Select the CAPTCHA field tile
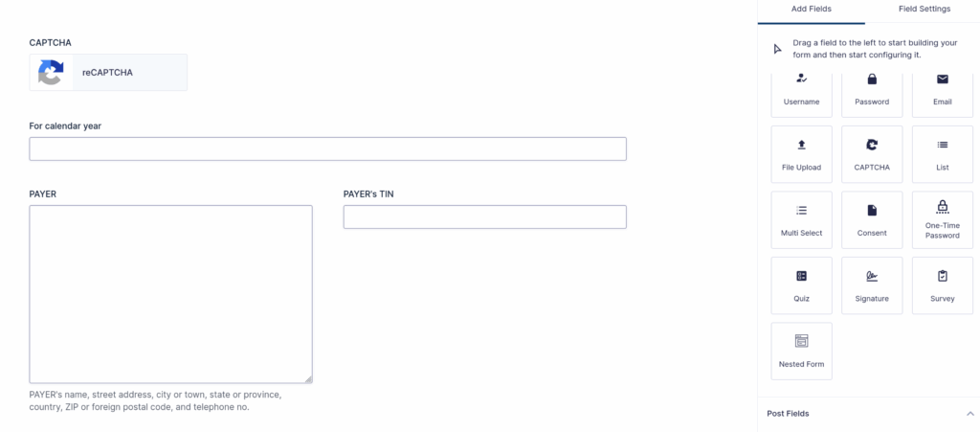The image size is (980, 432). coord(872,154)
